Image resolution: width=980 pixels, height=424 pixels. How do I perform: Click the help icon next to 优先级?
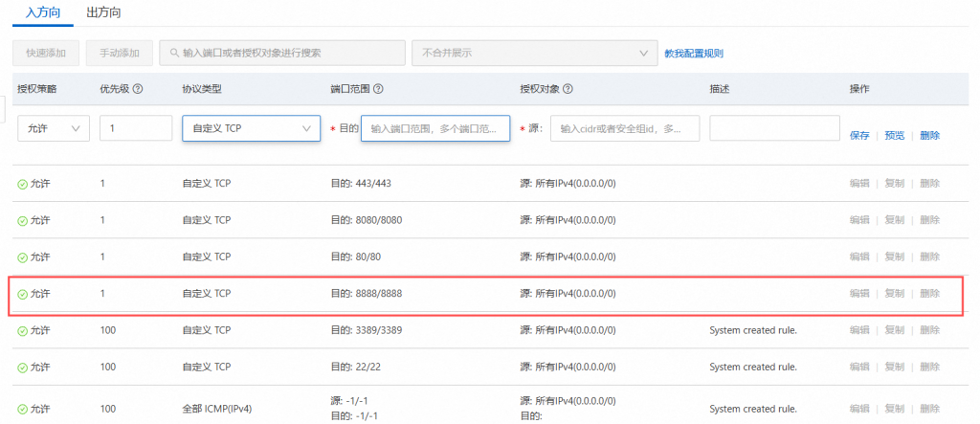click(x=138, y=89)
